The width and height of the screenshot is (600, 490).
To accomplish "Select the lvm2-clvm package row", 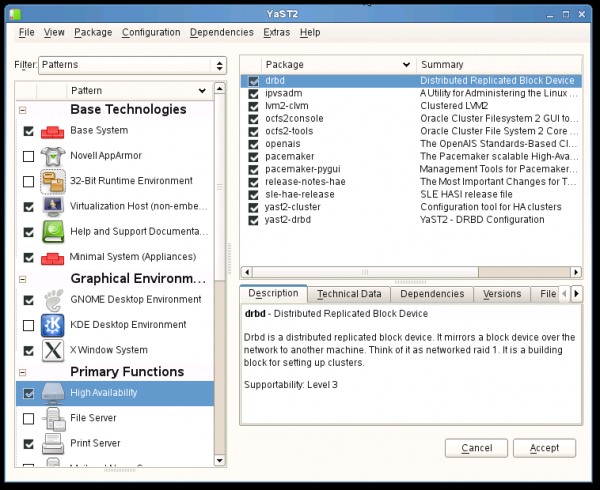I will [x=411, y=106].
